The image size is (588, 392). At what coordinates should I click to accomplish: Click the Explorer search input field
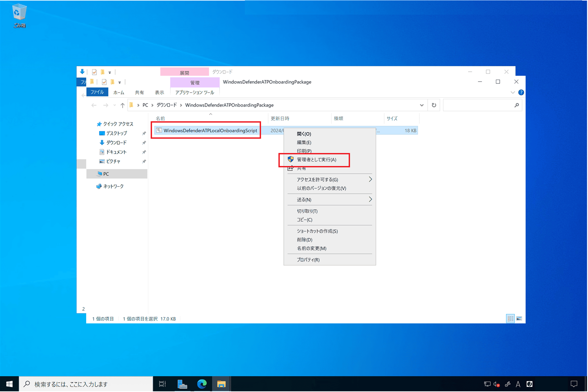(x=483, y=105)
